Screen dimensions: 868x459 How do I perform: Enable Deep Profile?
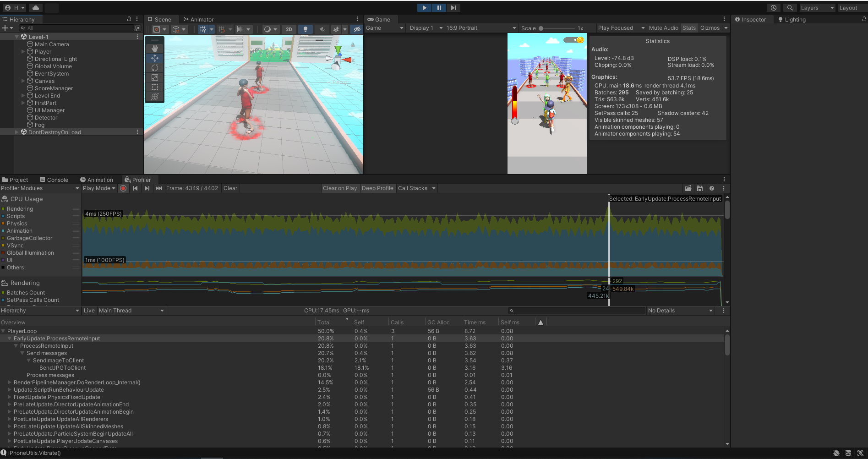pyautogui.click(x=377, y=188)
